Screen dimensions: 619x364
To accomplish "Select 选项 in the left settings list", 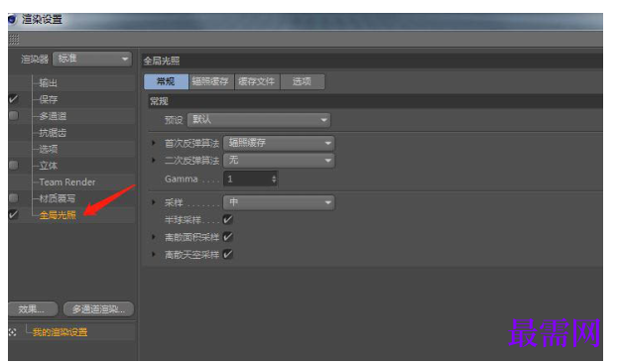I will 49,149.
